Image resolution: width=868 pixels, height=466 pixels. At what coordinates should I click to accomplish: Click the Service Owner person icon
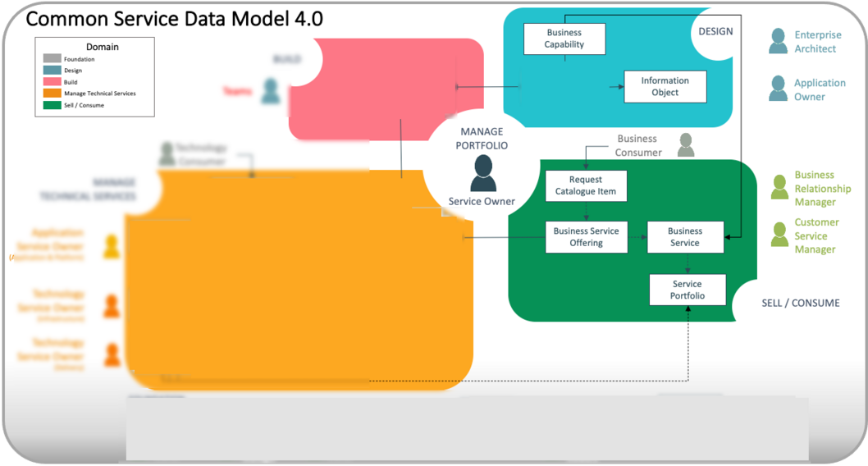pyautogui.click(x=483, y=173)
